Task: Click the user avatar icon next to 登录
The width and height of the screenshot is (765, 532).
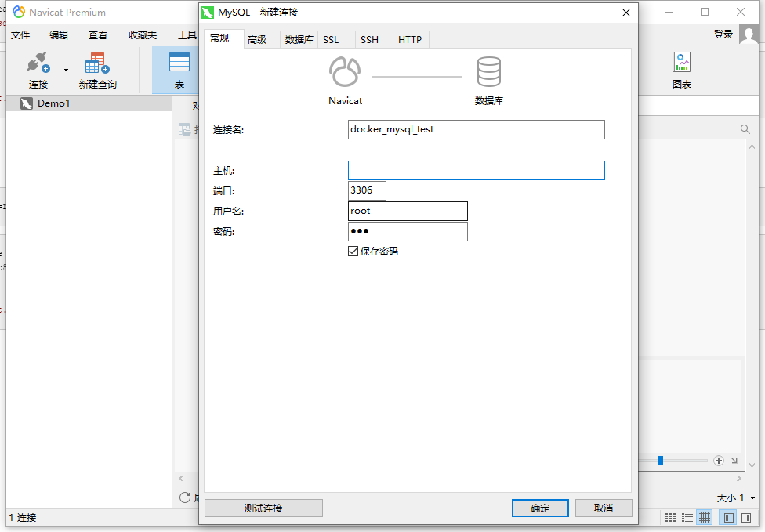Action: pos(749,34)
